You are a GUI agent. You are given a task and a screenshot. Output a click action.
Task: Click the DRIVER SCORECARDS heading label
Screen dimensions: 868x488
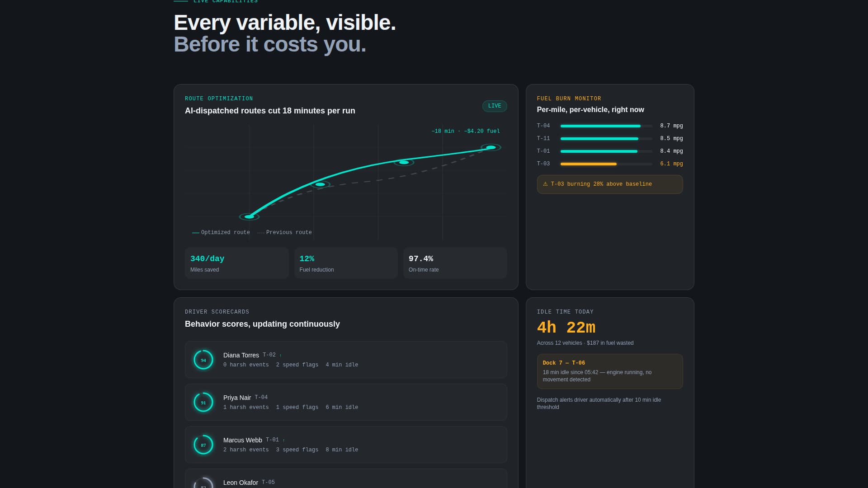coord(217,312)
